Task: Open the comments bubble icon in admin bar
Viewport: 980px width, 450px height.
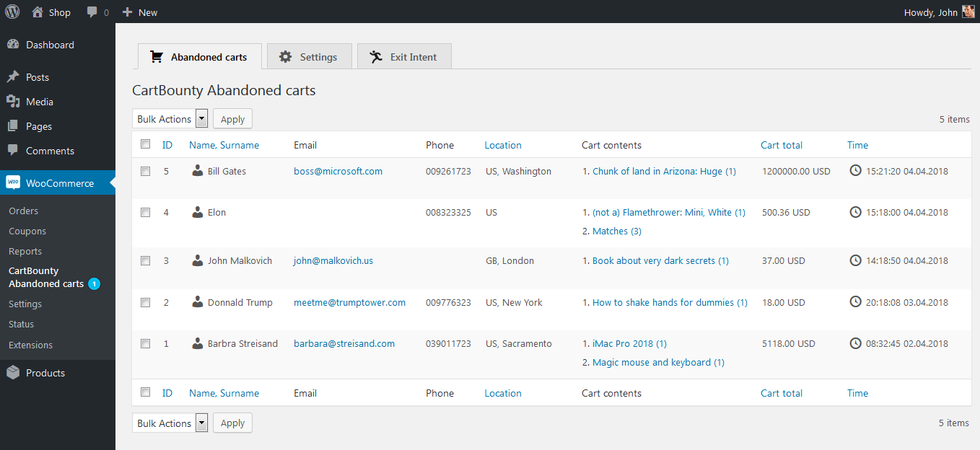Action: (x=92, y=12)
